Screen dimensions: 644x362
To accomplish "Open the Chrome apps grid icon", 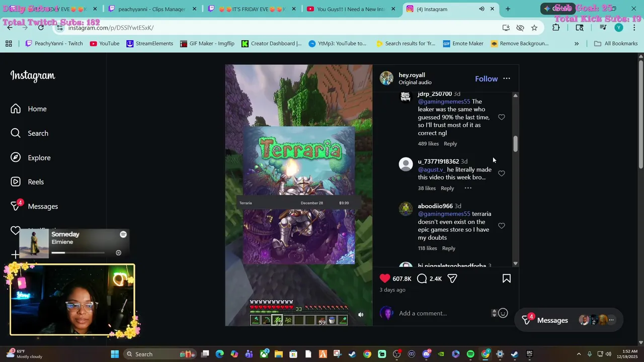I will [9, 44].
